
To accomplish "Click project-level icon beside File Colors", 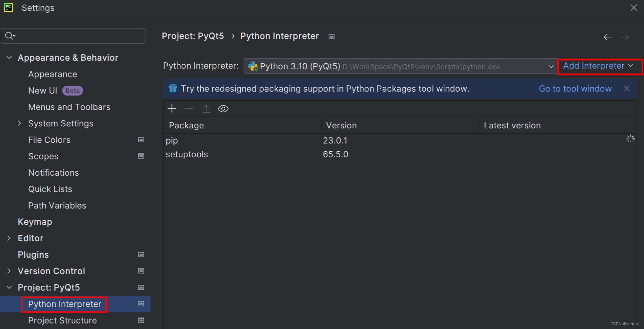I will [141, 140].
